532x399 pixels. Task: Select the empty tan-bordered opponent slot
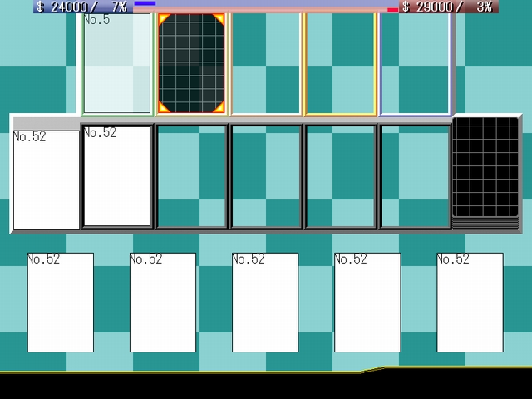[266, 64]
